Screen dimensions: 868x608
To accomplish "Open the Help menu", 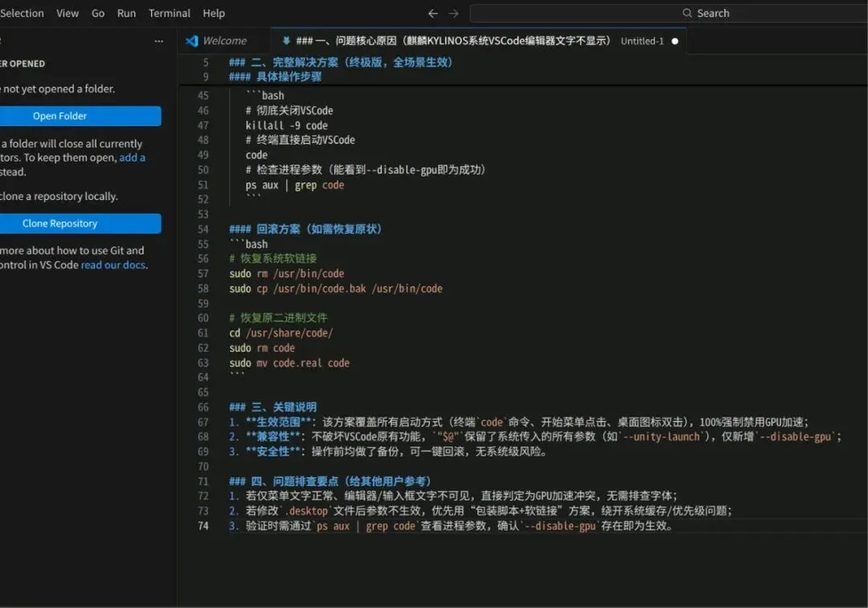I will [x=214, y=14].
